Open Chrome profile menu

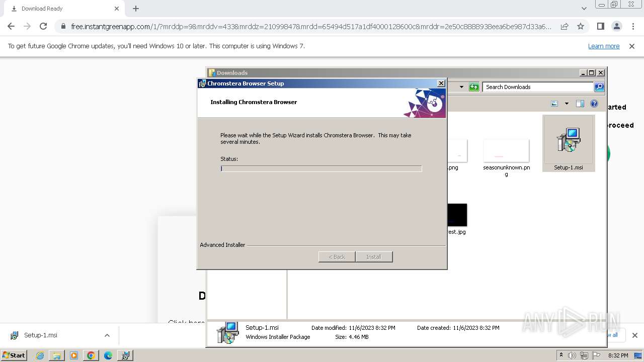616,26
